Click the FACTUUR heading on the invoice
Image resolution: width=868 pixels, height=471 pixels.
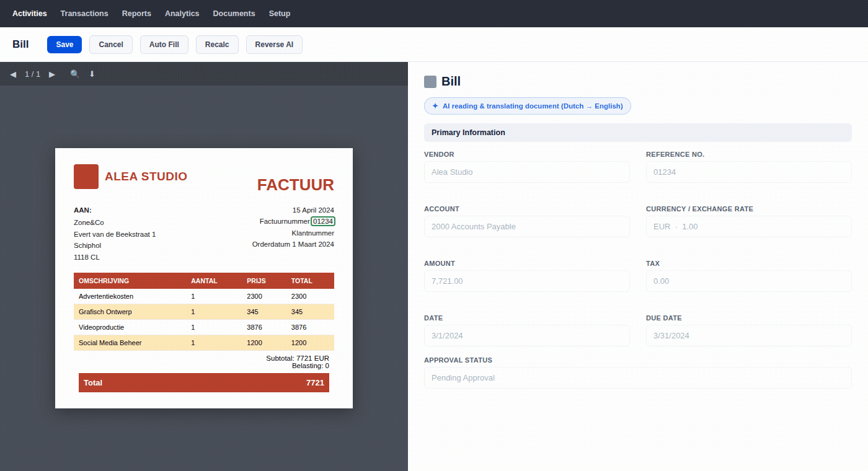point(296,185)
